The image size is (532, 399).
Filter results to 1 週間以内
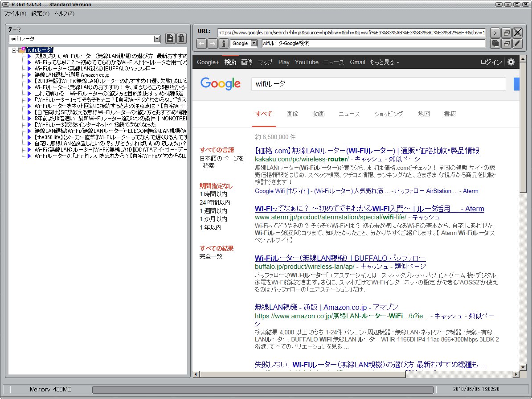pyautogui.click(x=213, y=211)
